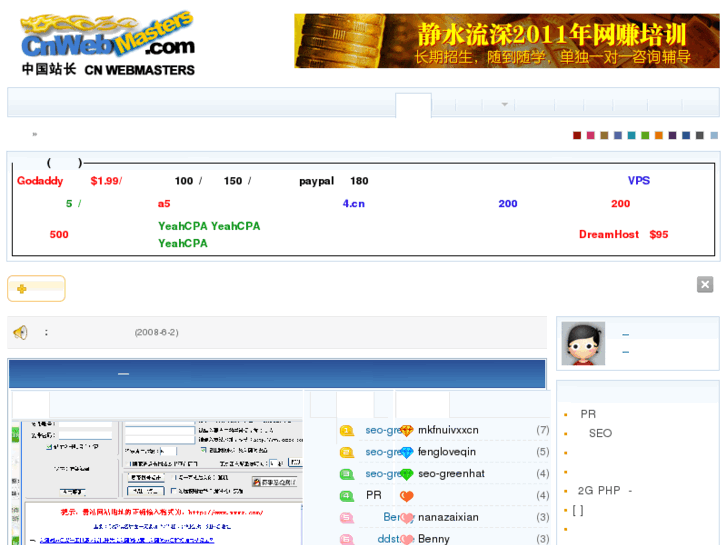727x545 pixels.
Task: Click the gold number 2 rank badge
Action: coord(346,452)
